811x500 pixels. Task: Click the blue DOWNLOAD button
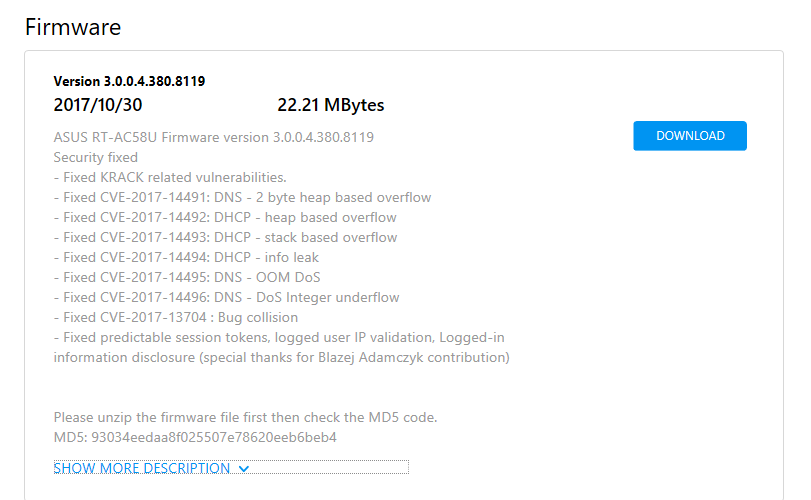689,136
